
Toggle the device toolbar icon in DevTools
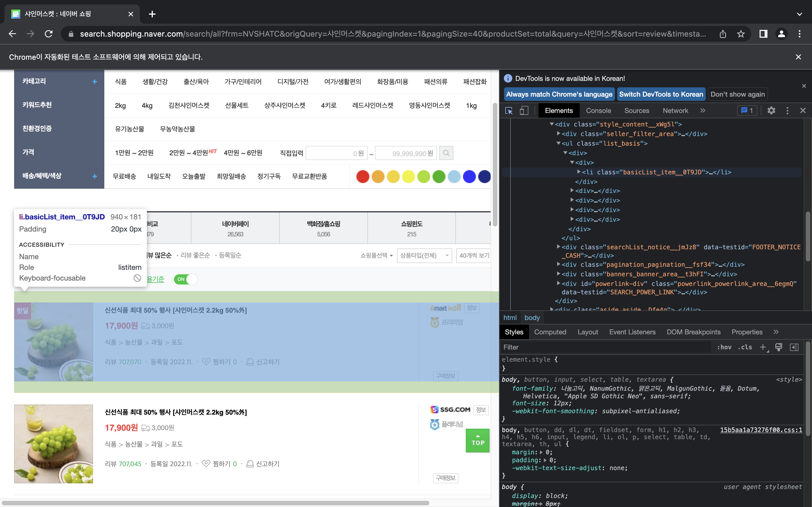tap(524, 111)
